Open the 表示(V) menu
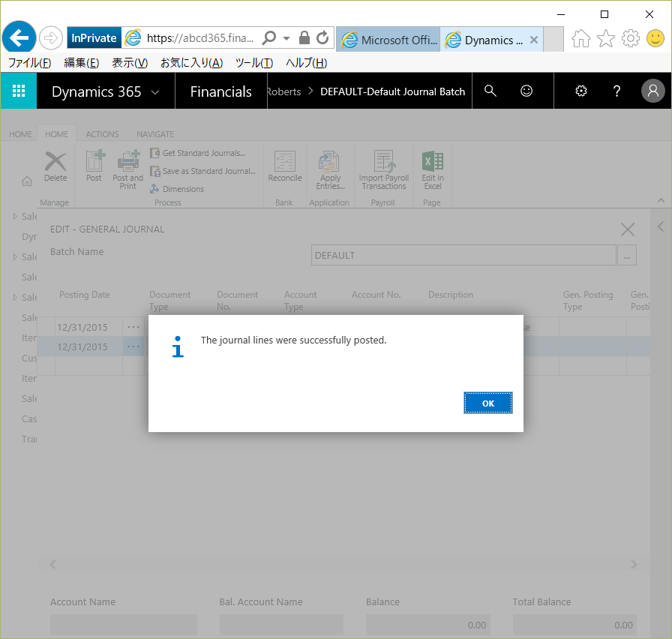The width and height of the screenshot is (672, 639). [130, 63]
